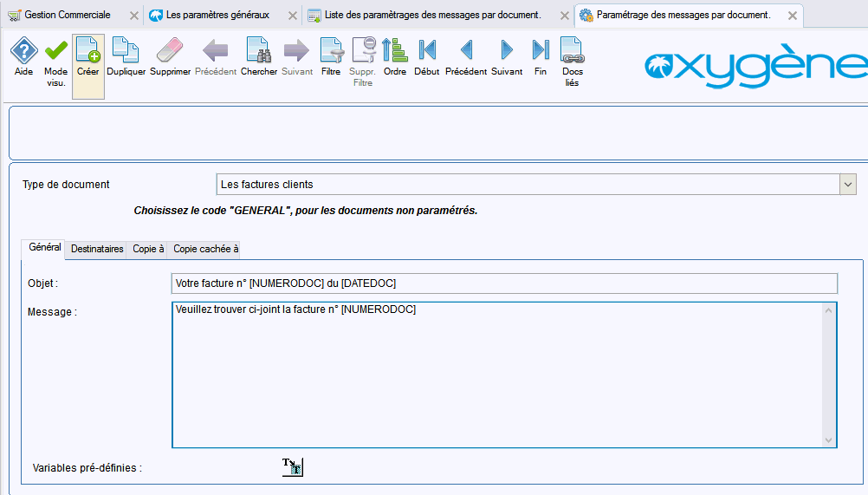Click the purple Suivant arrow icon
Image resolution: width=868 pixels, height=495 pixels.
point(297,50)
